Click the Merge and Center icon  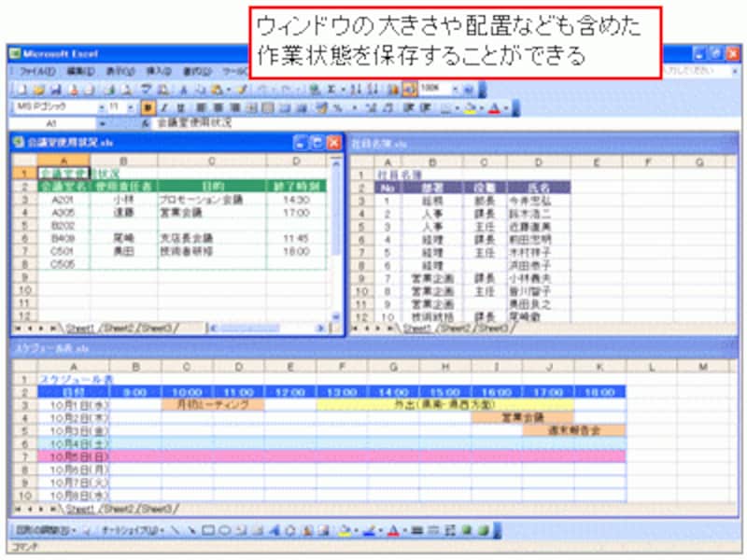tap(251, 108)
